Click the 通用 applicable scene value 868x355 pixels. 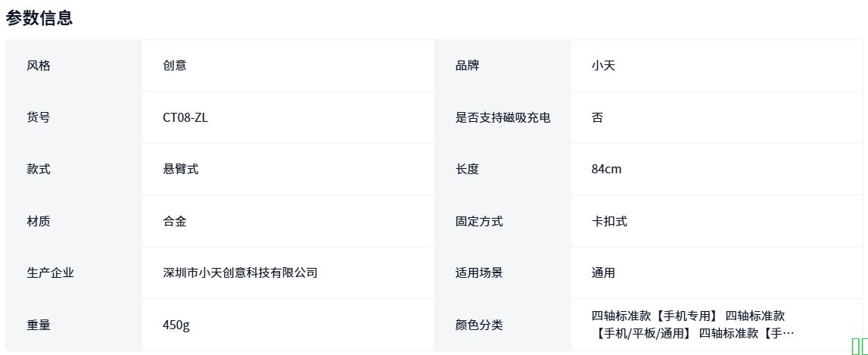pos(603,272)
